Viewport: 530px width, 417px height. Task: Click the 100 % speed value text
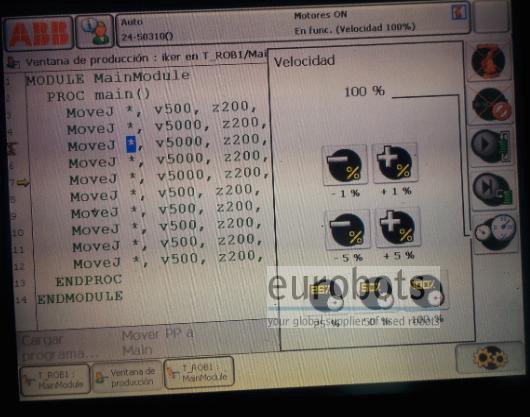[364, 91]
